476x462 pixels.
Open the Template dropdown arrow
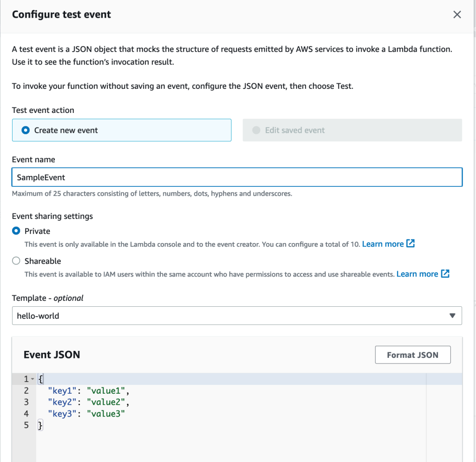coord(452,316)
